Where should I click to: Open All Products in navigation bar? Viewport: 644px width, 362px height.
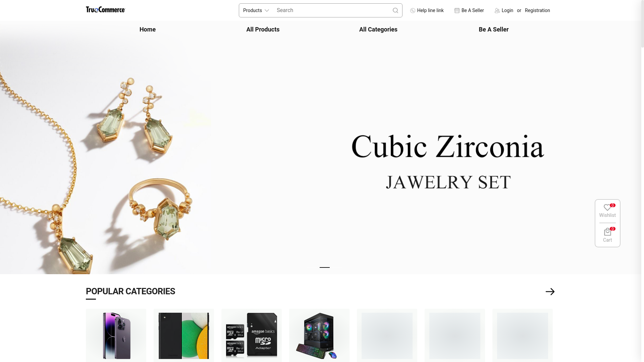pyautogui.click(x=263, y=29)
